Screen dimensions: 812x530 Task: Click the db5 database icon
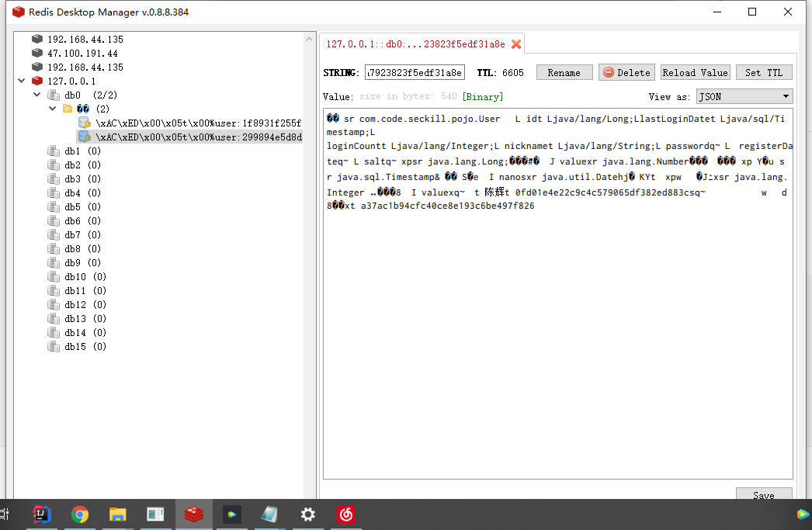[54, 206]
